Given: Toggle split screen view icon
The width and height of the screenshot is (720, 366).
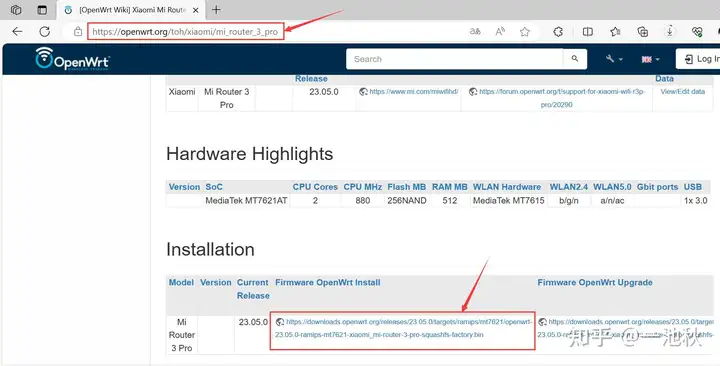Looking at the screenshot, I should coord(587,32).
